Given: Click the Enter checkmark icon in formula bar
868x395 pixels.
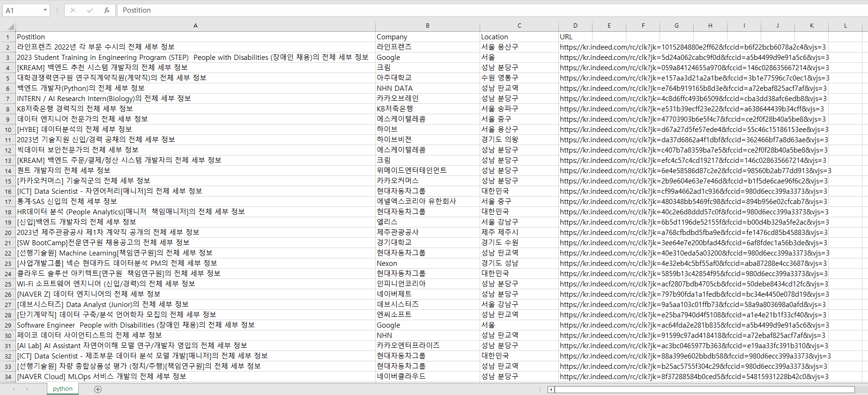Looking at the screenshot, I should pos(90,10).
